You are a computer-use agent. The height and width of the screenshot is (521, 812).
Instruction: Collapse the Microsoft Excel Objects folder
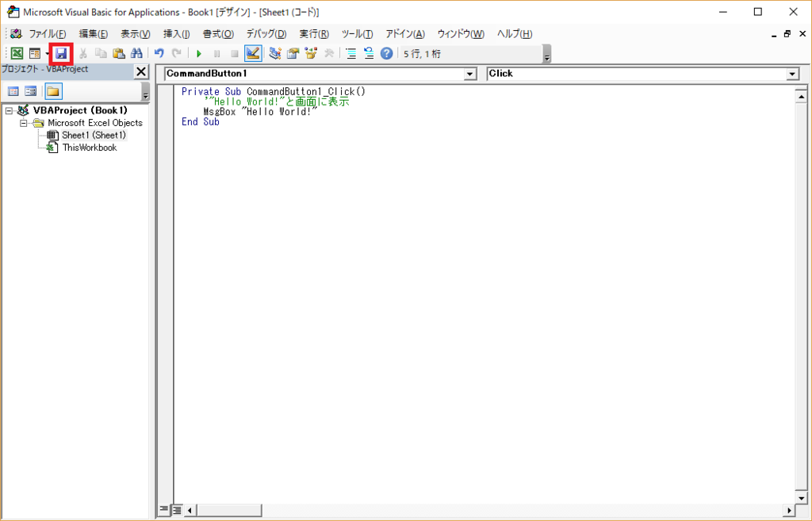(23, 123)
